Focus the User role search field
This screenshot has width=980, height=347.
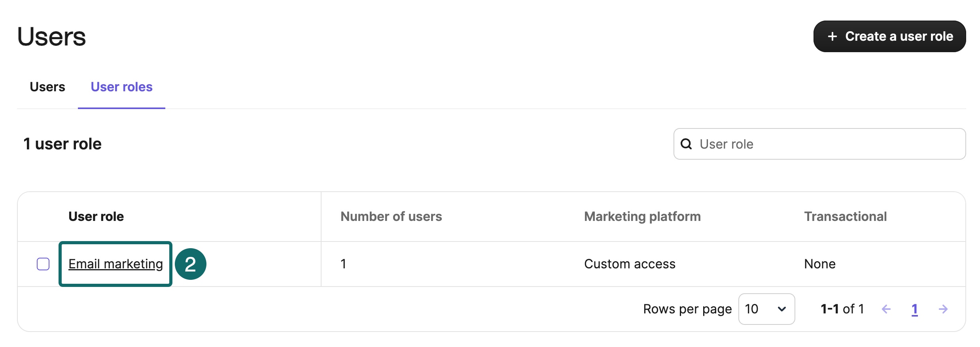click(827, 144)
